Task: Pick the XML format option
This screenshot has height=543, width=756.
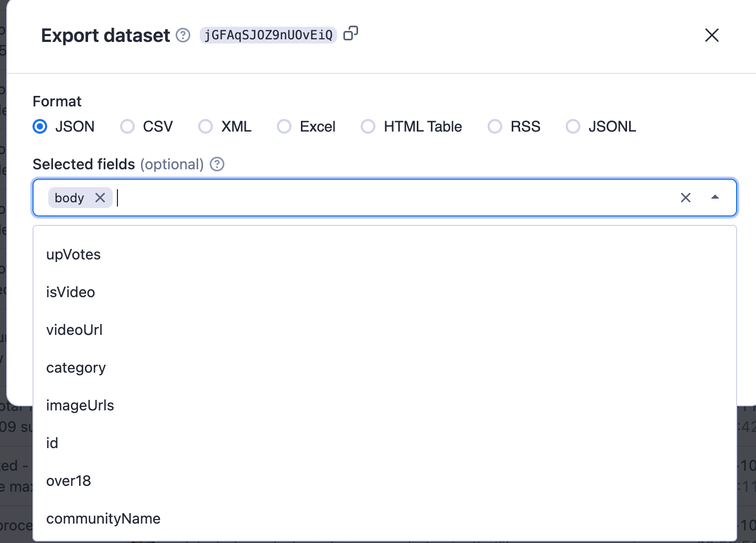Action: 206,126
